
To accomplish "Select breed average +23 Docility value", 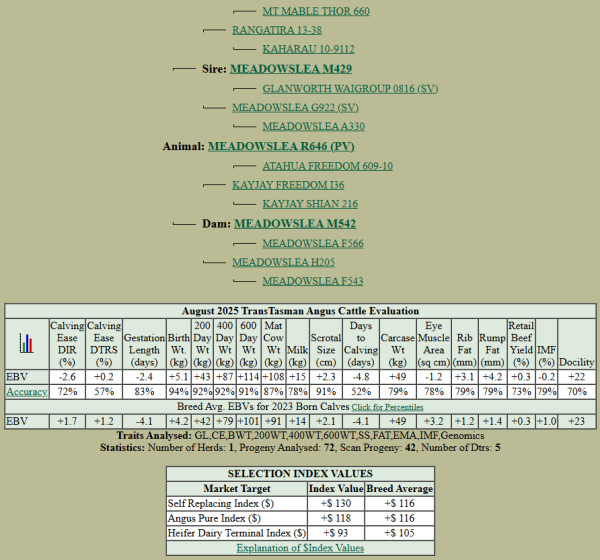I will tap(577, 421).
